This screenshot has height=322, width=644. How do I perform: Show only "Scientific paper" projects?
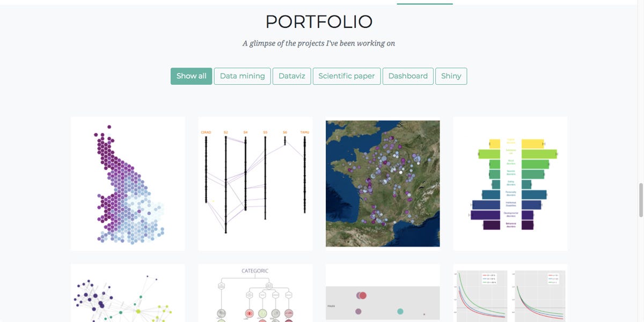pyautogui.click(x=346, y=76)
